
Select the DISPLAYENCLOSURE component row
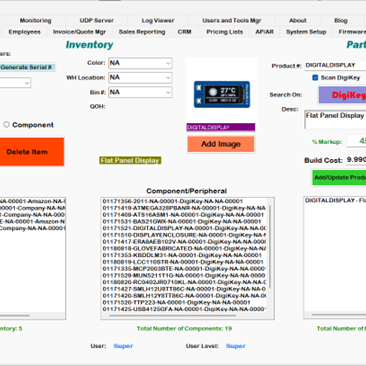(184, 235)
